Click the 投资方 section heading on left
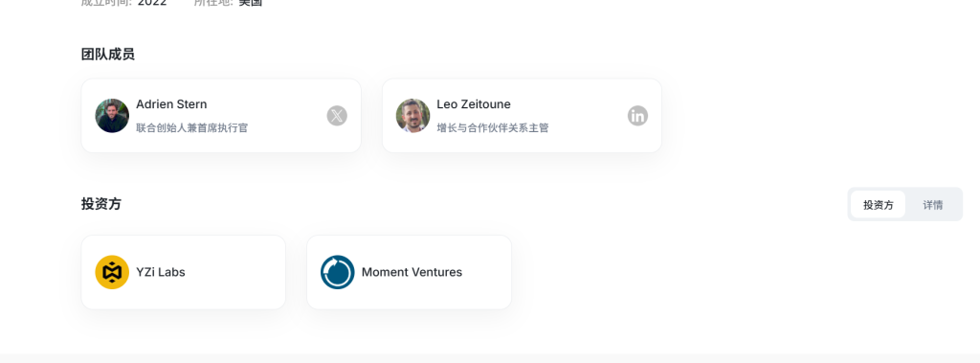The height and width of the screenshot is (363, 980). coord(101,204)
